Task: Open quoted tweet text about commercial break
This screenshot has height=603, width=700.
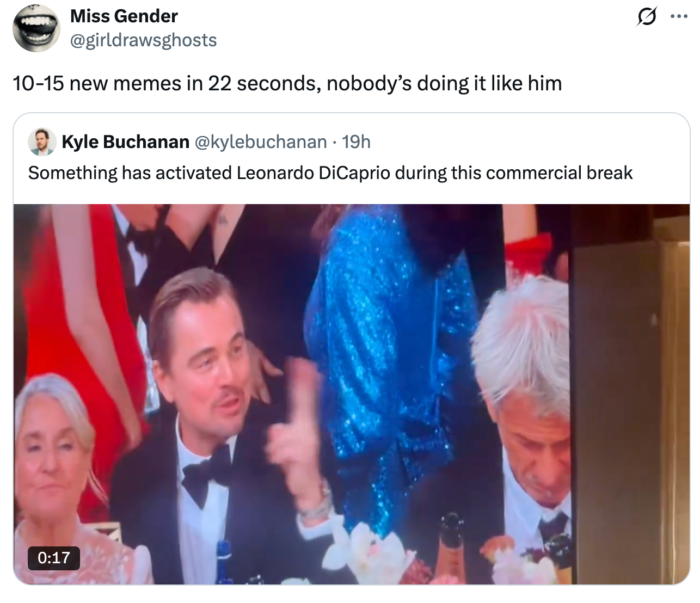Action: point(330,173)
